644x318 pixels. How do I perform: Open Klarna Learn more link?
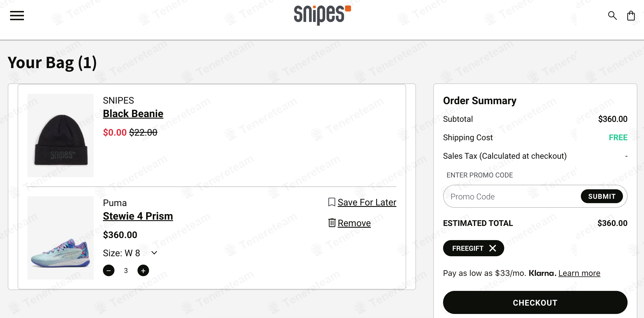579,273
